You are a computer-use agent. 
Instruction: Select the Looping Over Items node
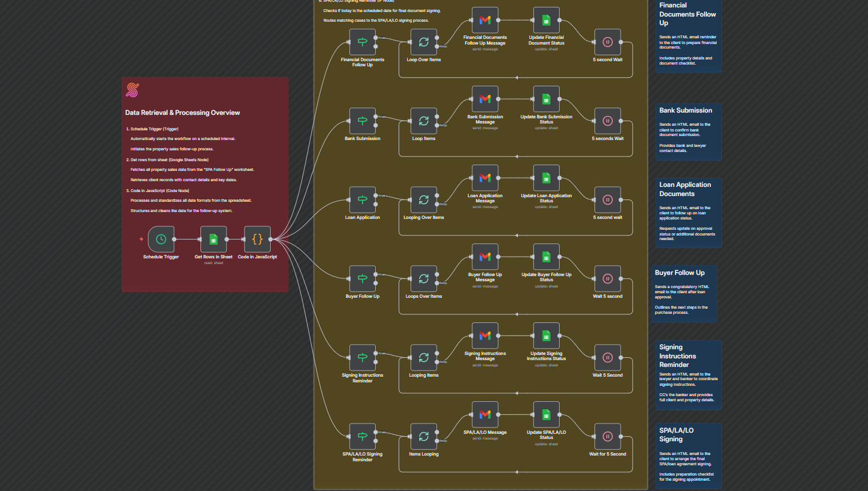pos(424,200)
